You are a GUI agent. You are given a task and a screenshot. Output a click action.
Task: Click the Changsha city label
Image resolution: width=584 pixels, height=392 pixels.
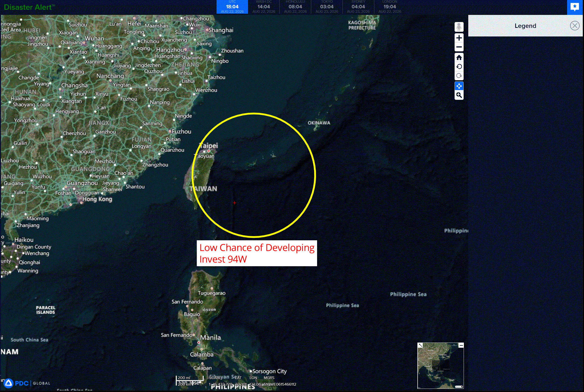coord(74,85)
